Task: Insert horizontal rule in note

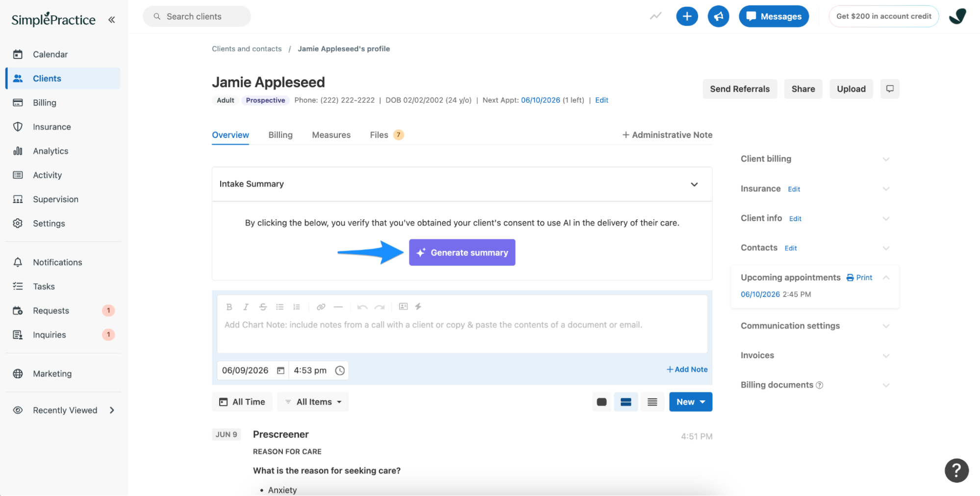Action: coord(338,307)
